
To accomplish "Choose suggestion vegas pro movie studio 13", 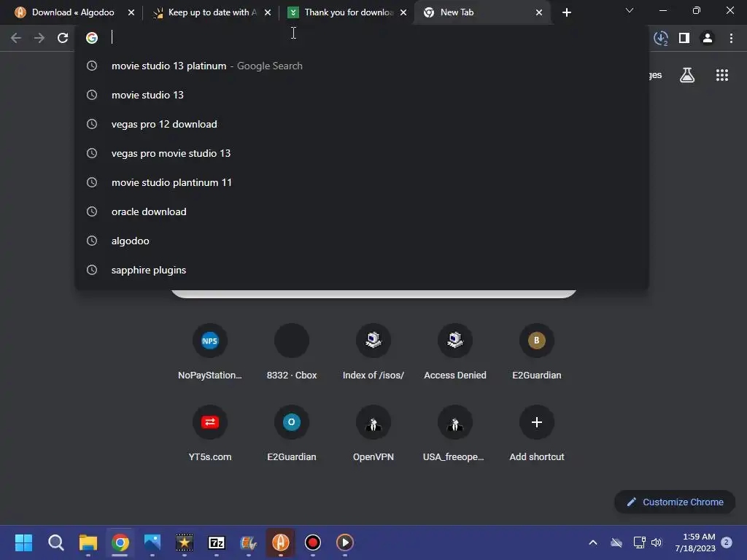I will coord(362,153).
